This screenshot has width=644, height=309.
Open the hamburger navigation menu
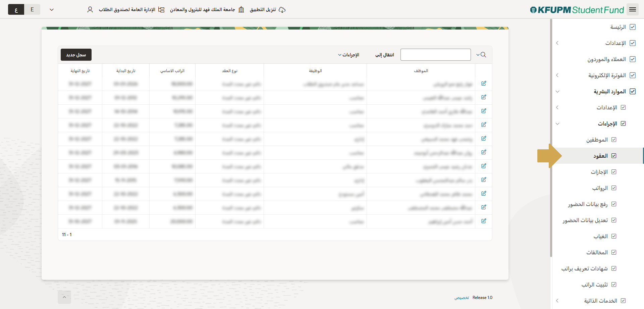(633, 9)
